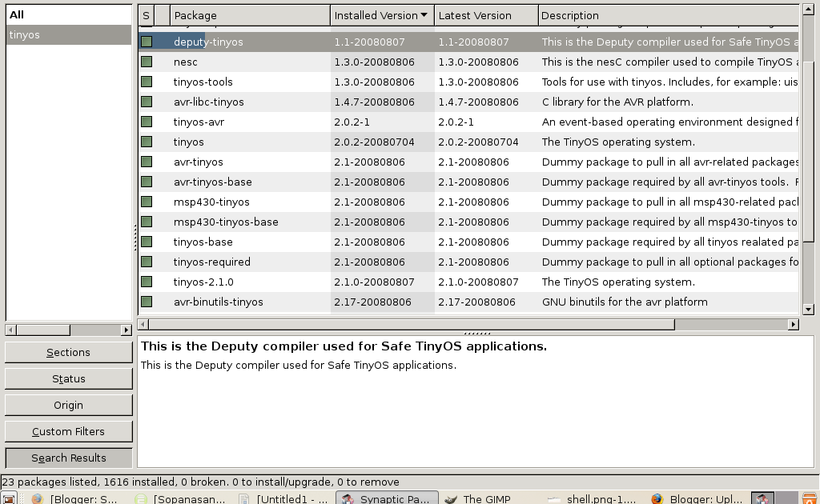Image resolution: width=820 pixels, height=504 pixels.
Task: Click package list vertical scrollbar thumb
Action: 808,153
